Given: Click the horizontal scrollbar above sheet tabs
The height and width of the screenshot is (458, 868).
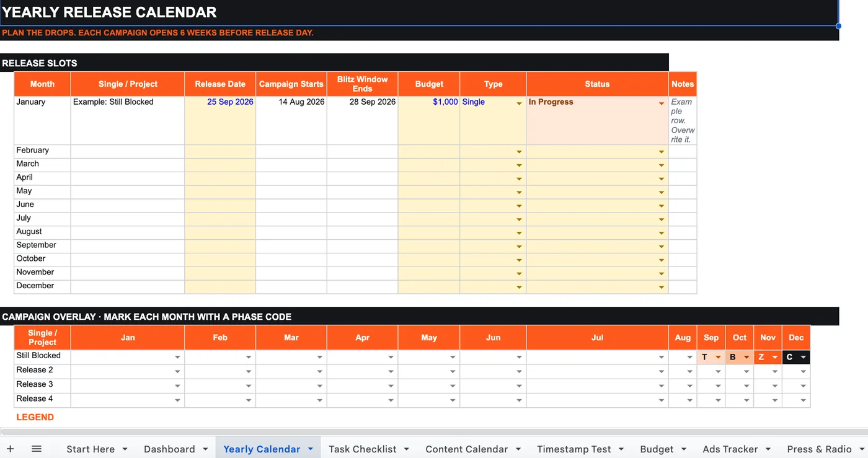Looking at the screenshot, I should tap(434, 431).
